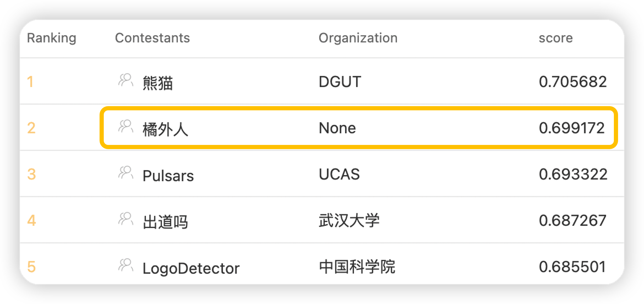Click the Organization column header
The height and width of the screenshot is (304, 644).
(x=358, y=38)
